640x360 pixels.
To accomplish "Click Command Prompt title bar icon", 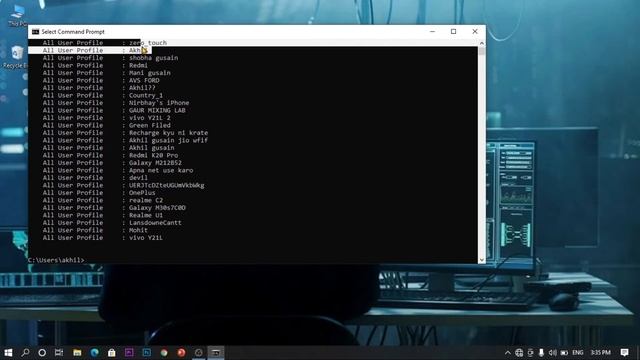I will pos(36,31).
